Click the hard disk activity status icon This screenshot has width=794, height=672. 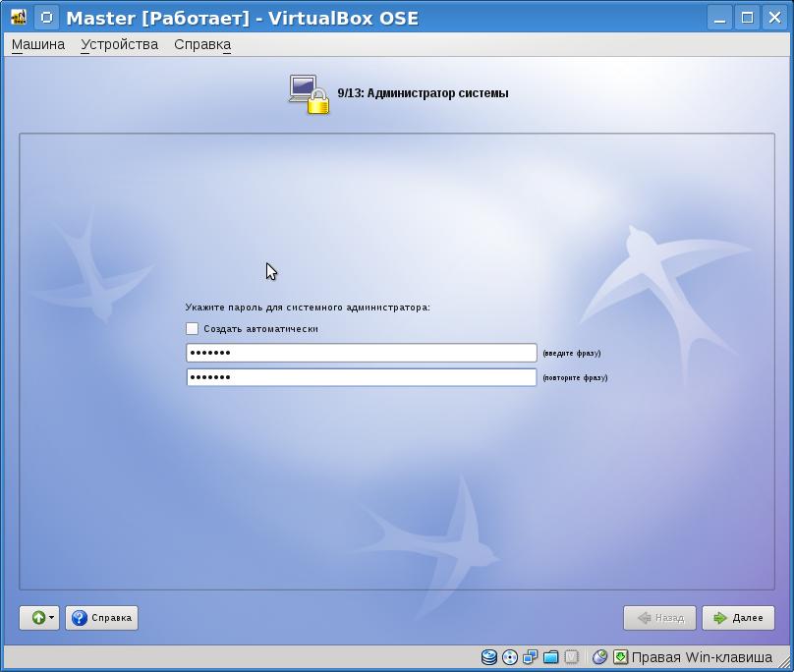pyautogui.click(x=489, y=657)
